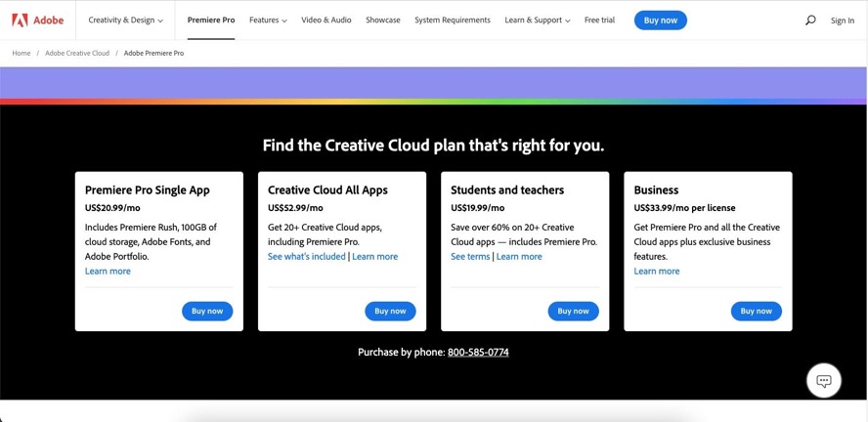Click the Premiere Pro Single App heading
The height and width of the screenshot is (422, 868).
tap(148, 190)
